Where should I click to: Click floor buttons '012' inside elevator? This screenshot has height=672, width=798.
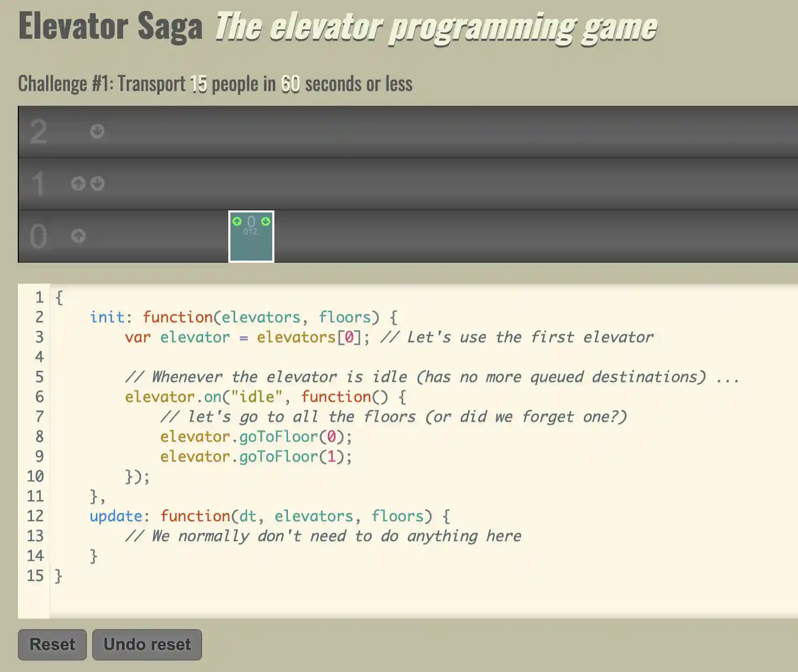click(x=250, y=231)
